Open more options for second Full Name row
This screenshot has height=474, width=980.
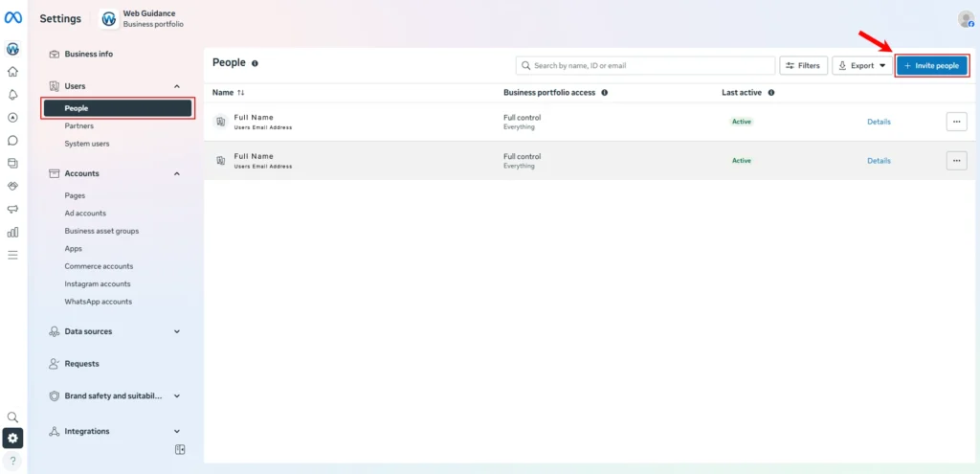coord(956,161)
